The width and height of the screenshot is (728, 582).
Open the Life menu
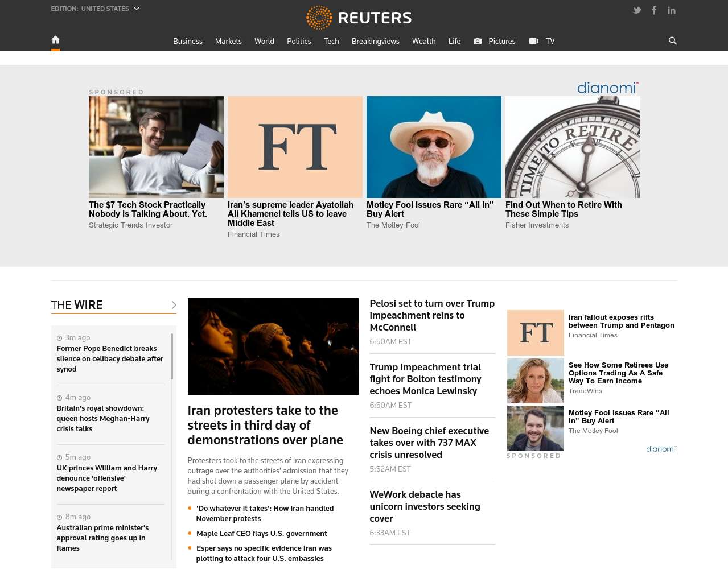point(454,41)
